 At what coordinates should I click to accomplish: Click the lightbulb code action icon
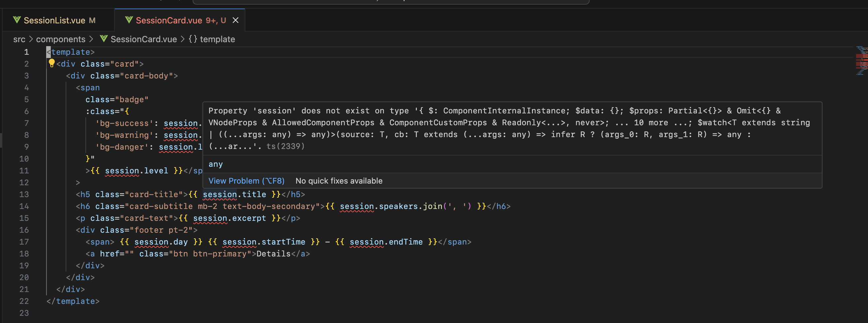point(51,63)
